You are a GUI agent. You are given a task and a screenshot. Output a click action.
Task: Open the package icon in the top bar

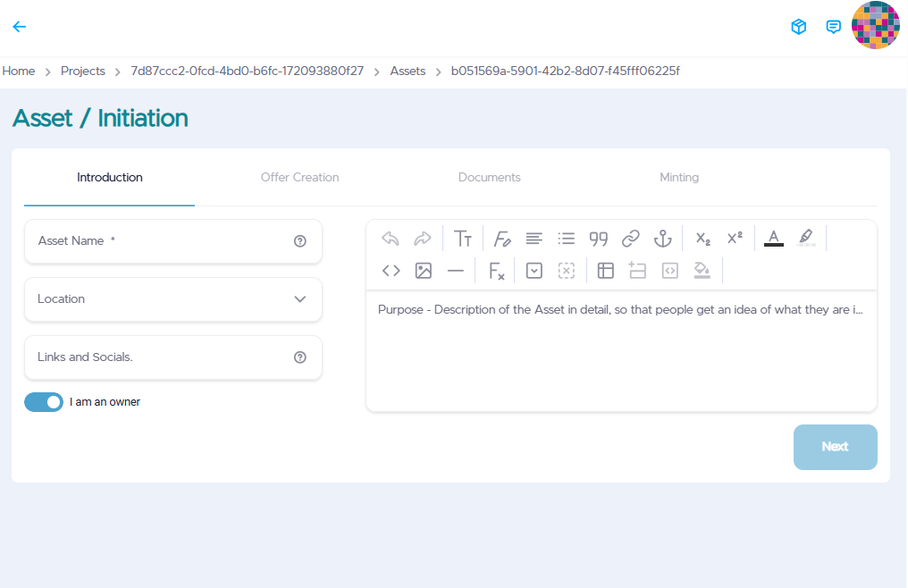[798, 26]
